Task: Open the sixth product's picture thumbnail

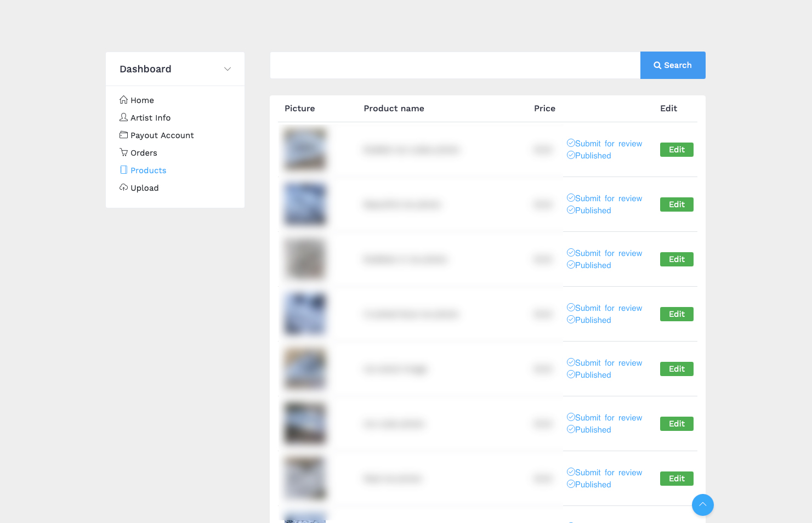Action: (x=305, y=423)
